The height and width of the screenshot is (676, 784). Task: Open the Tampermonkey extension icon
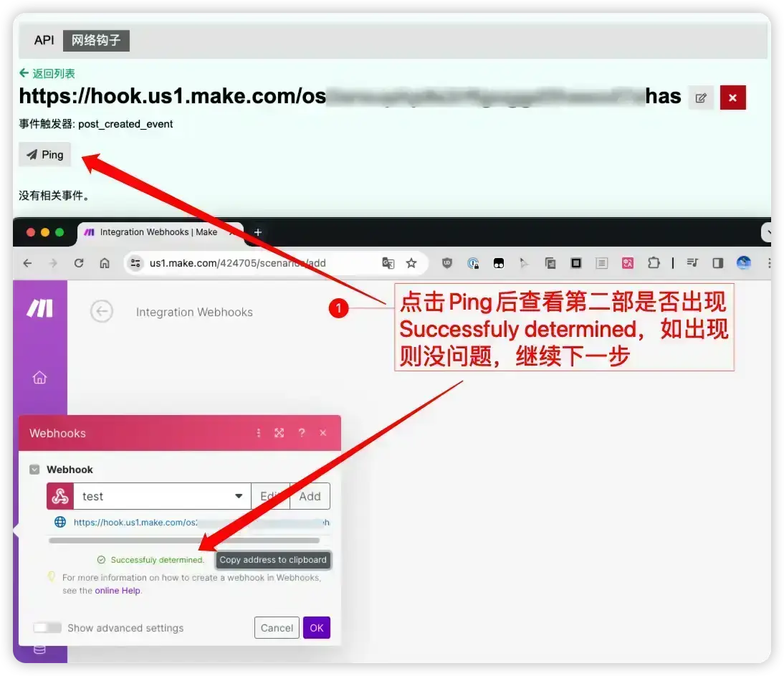[x=499, y=263]
